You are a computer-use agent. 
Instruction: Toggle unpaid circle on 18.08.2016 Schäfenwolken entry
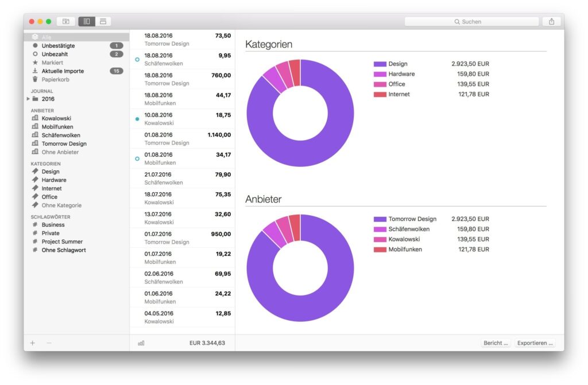pyautogui.click(x=136, y=59)
